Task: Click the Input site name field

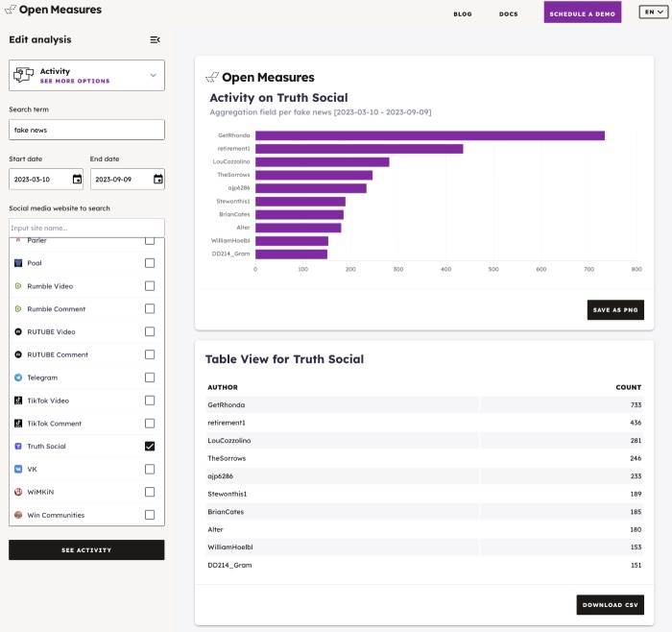Action: tap(86, 228)
